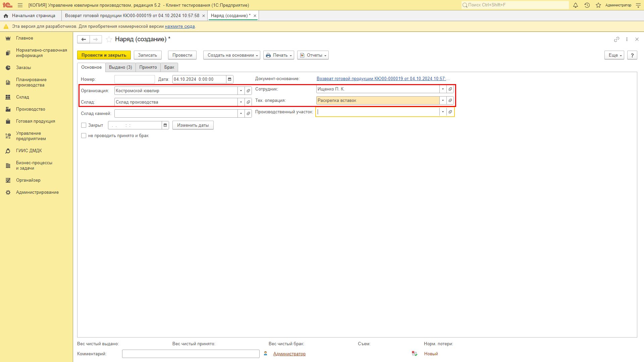644x362 pixels.
Task: Open favorites star in title bar
Action: pos(598,5)
